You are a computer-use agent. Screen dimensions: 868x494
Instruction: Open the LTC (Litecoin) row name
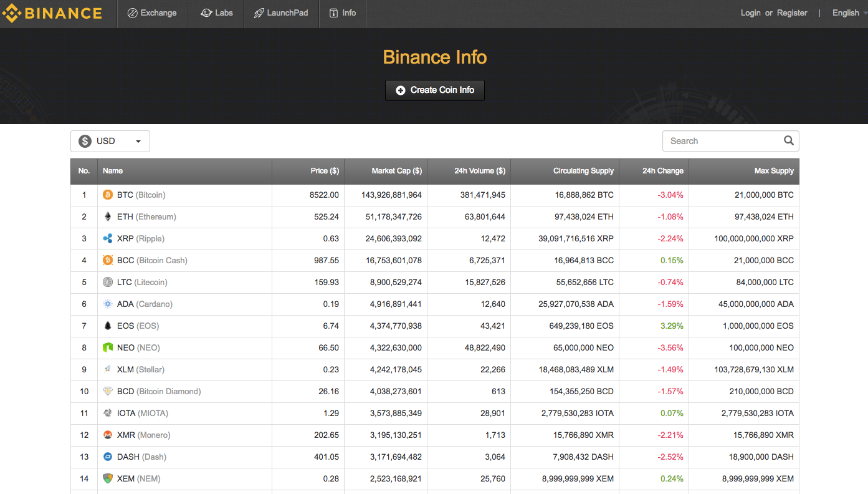142,283
